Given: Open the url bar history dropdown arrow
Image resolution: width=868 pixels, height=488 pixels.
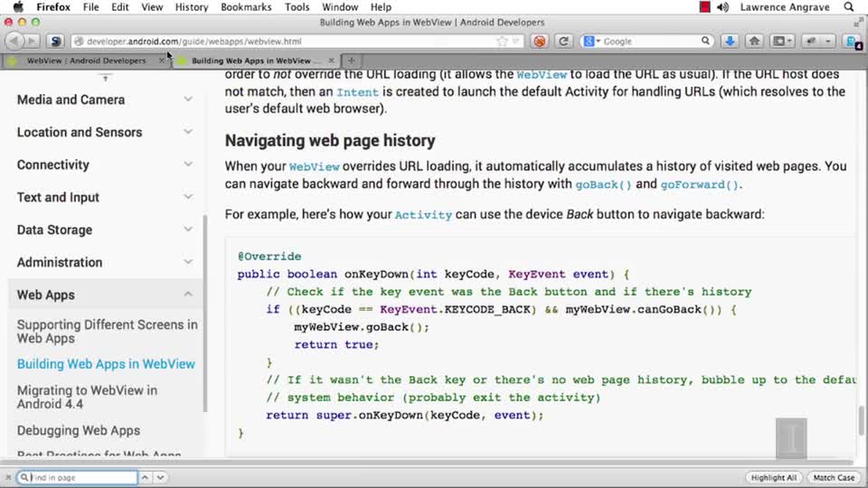Looking at the screenshot, I should pos(515,42).
